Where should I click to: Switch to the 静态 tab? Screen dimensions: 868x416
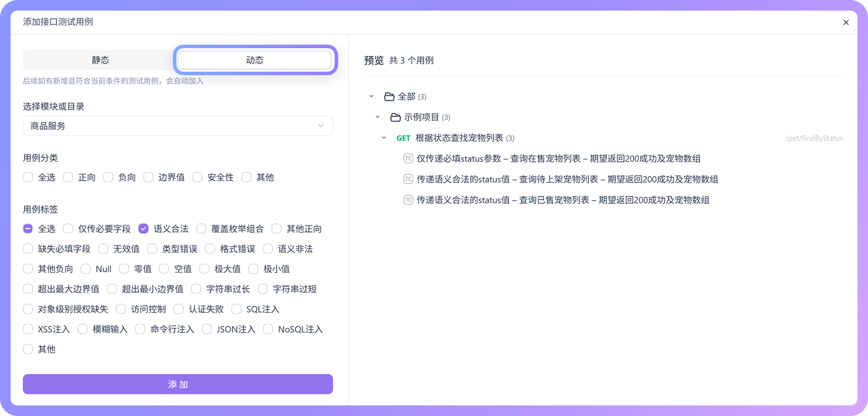[x=100, y=59]
